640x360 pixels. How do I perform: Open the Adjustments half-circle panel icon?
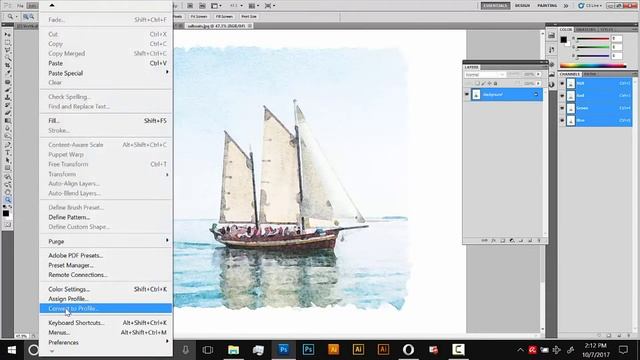point(552,84)
